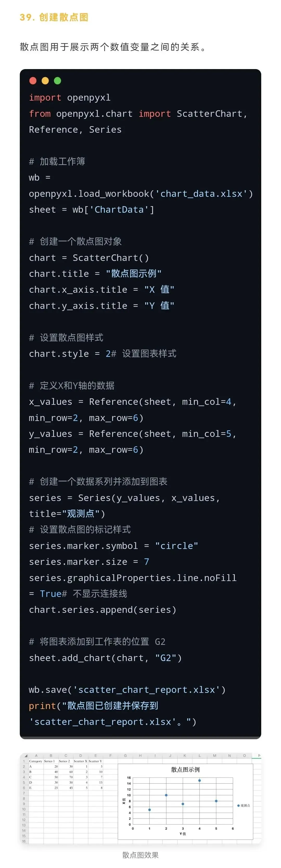281x868 pixels.
Task: Click the scatter data point at X equals 5
Action: 216,801
